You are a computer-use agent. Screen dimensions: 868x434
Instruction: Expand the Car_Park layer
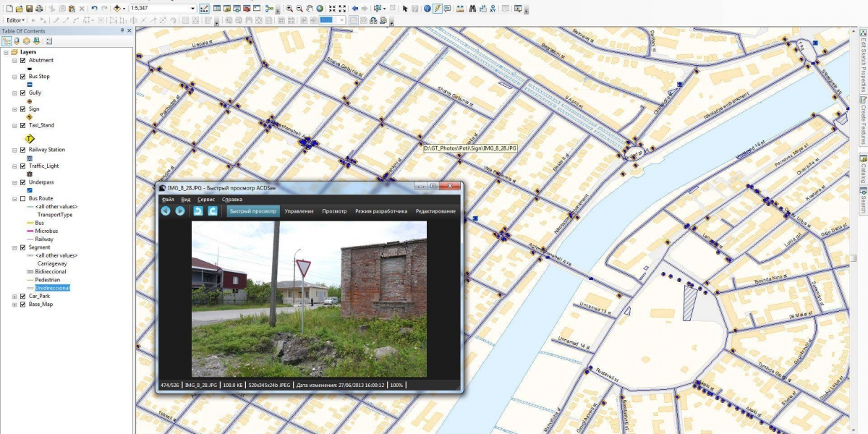pyautogui.click(x=14, y=297)
